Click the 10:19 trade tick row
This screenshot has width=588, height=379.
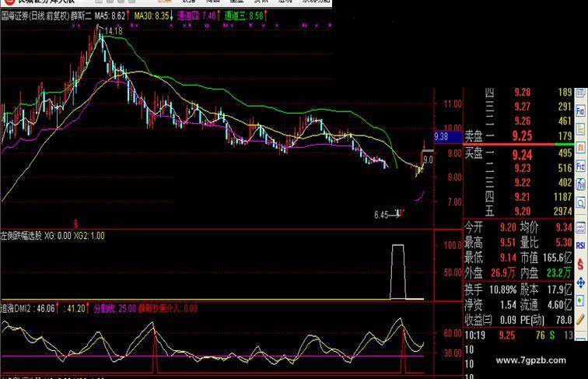(x=519, y=335)
